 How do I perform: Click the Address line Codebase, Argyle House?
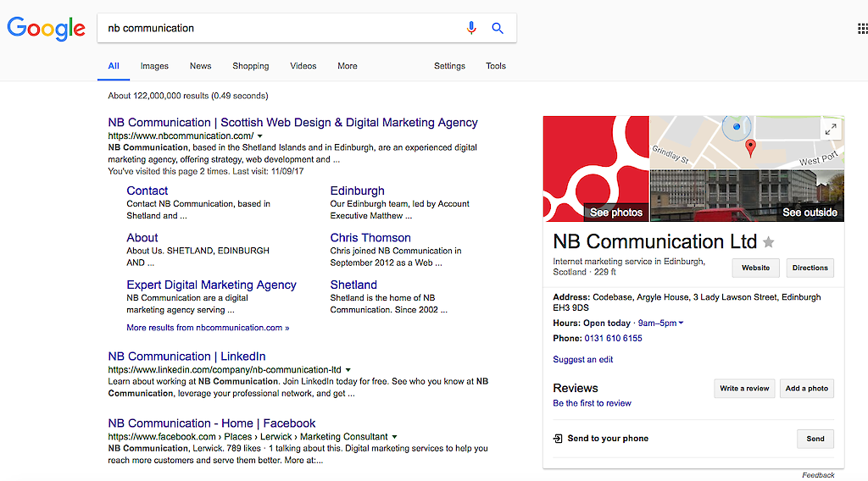pyautogui.click(x=687, y=302)
